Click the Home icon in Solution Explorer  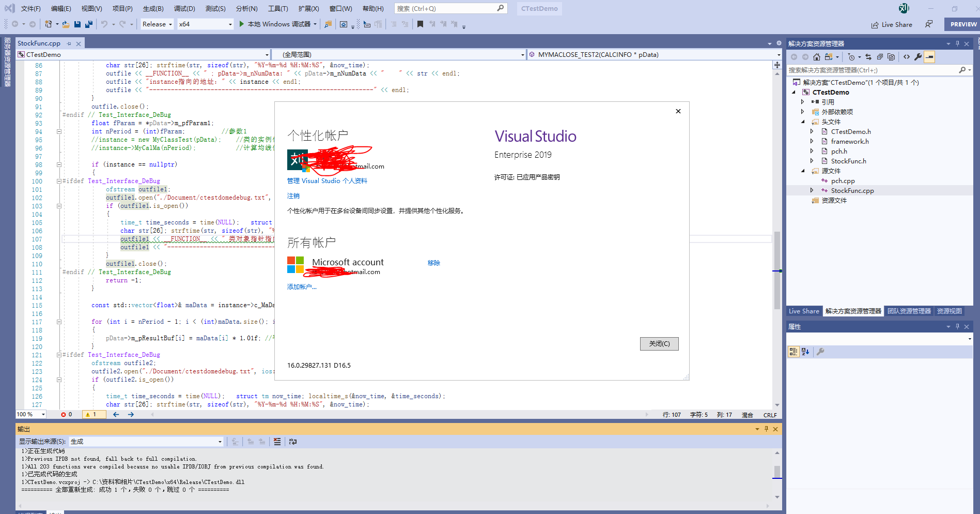[x=817, y=57]
